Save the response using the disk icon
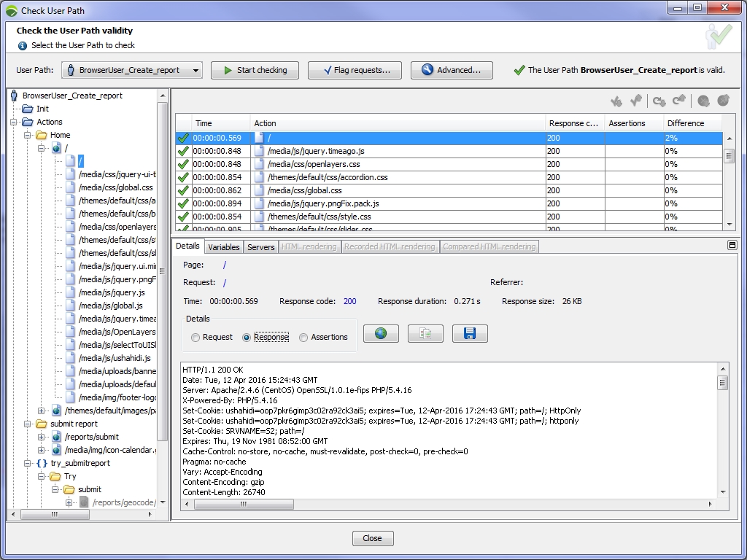This screenshot has width=747, height=560. (x=469, y=332)
